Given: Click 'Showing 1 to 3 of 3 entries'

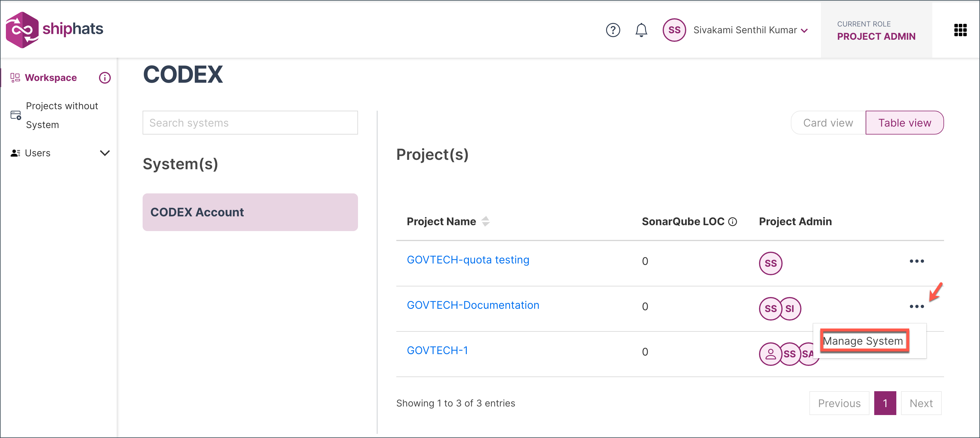Looking at the screenshot, I should point(456,403).
